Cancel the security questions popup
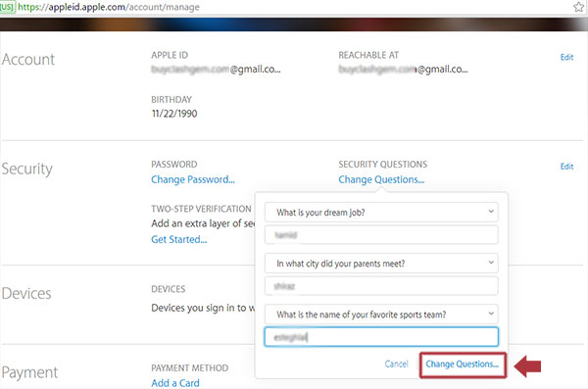Screen dimensions: 588x389 pos(396,364)
